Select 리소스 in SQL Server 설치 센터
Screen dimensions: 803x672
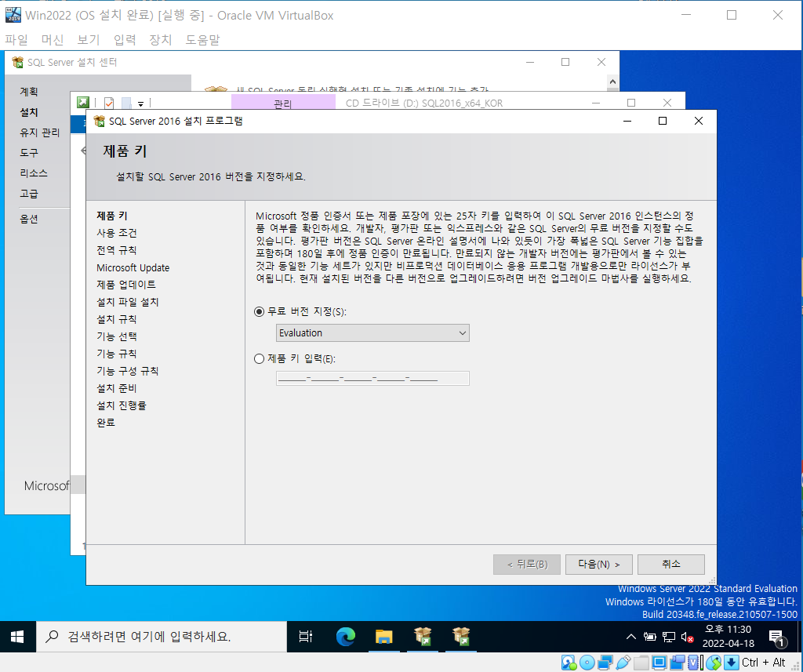coord(34,173)
